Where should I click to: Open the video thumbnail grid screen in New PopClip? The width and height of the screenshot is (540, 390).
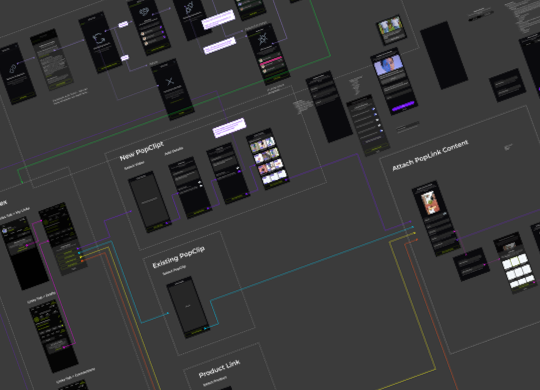click(268, 159)
